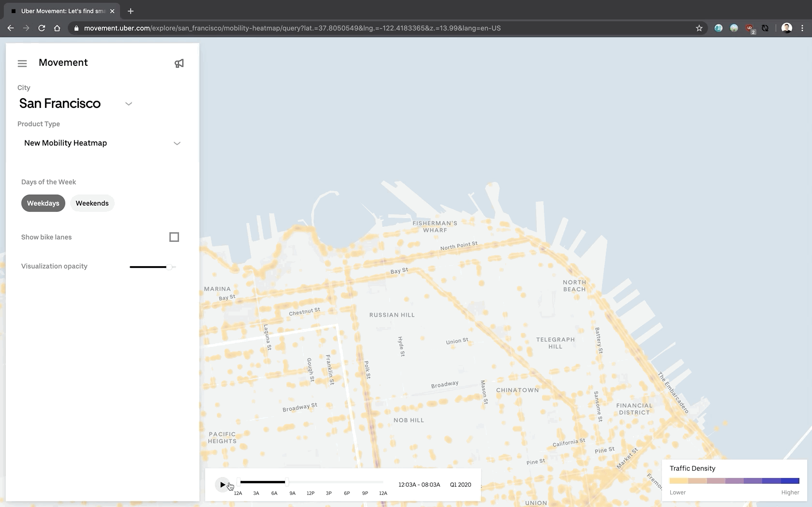
Task: Click the 12:03A - 08:03A time range text
Action: [419, 484]
